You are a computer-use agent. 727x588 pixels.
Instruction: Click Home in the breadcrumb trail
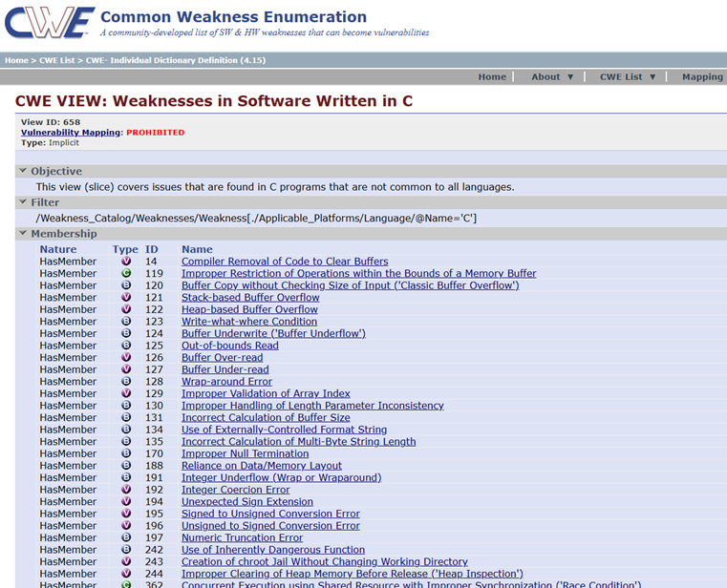click(16, 60)
